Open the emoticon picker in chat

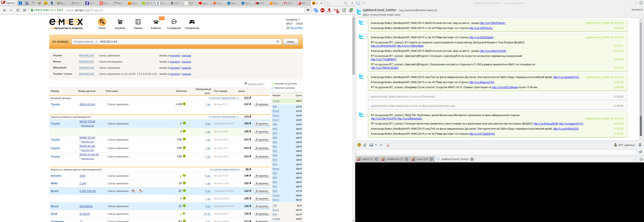[359, 145]
